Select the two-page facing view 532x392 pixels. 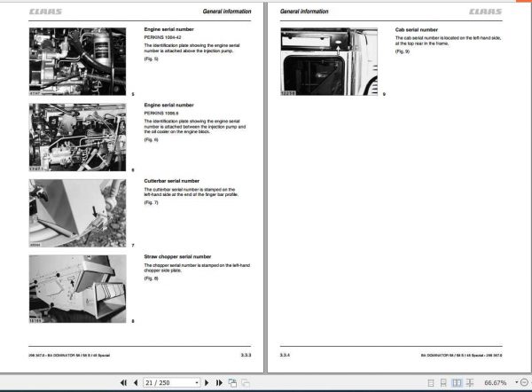[x=457, y=383]
